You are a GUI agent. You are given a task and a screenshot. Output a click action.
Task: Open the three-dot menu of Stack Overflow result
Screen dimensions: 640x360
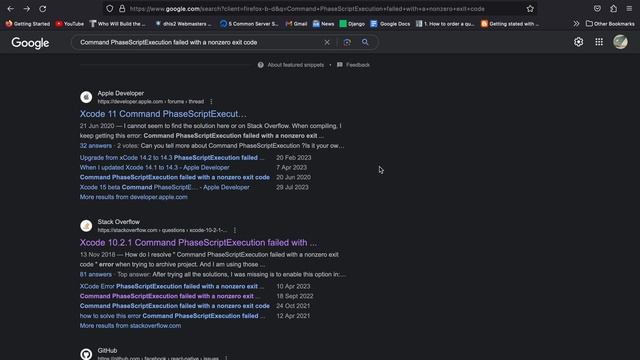point(235,230)
